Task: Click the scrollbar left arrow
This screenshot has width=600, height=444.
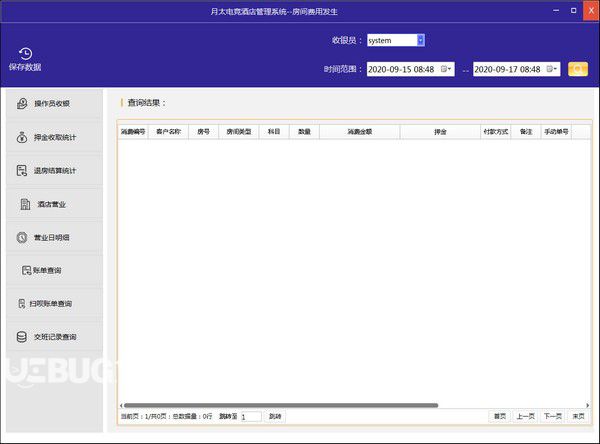Action: (121, 405)
